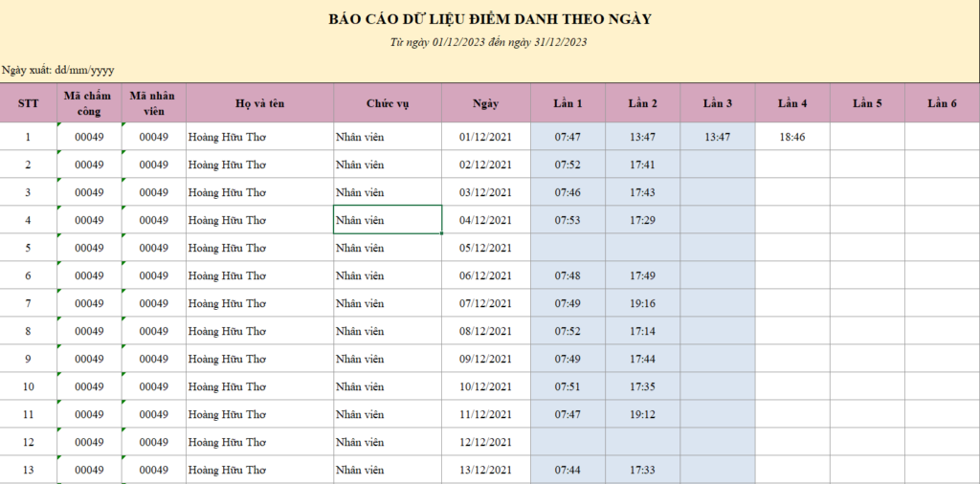The width and height of the screenshot is (980, 484).
Task: Click the 'Lần 4' column header
Action: pyautogui.click(x=791, y=103)
